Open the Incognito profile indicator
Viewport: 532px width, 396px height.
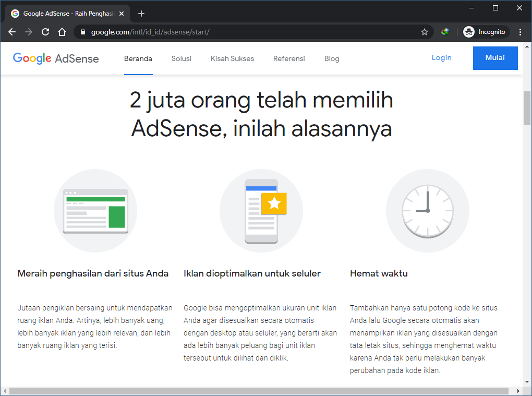click(486, 32)
